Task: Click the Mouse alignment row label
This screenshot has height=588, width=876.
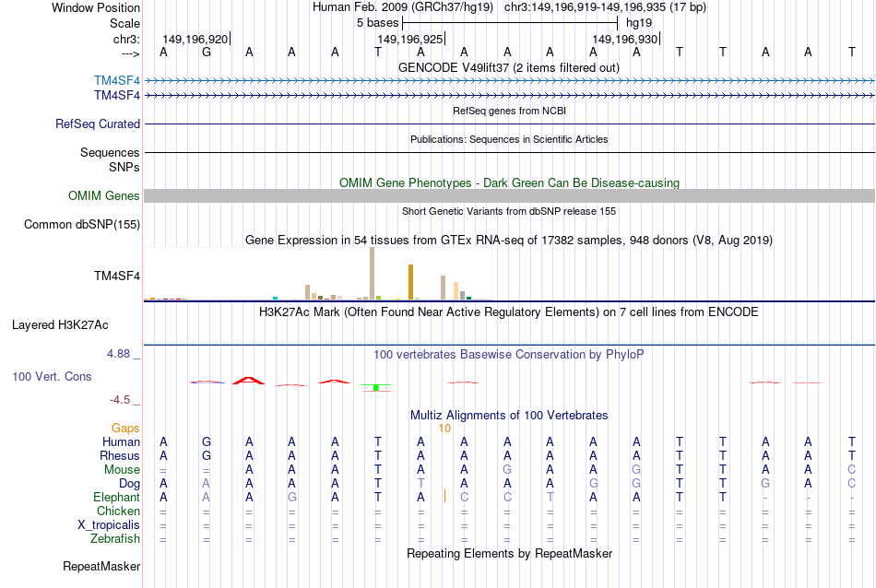Action: (x=122, y=470)
